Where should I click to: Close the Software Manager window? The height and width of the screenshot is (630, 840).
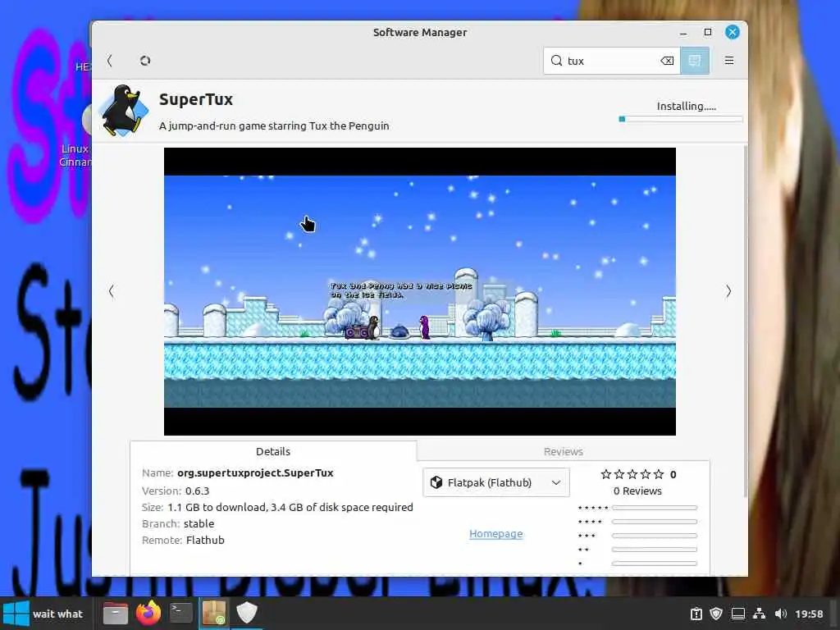point(733,32)
